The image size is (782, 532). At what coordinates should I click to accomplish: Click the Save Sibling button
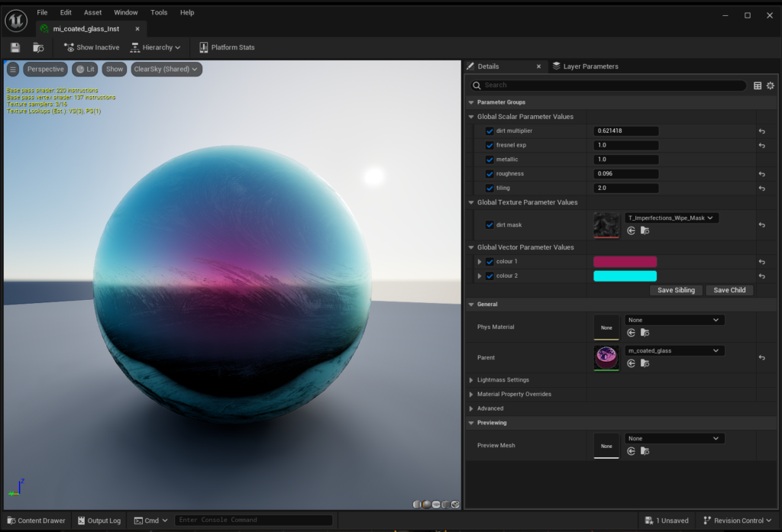click(676, 290)
